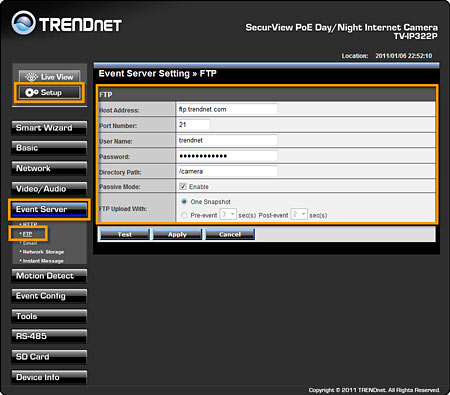
Task: Select the One Snapshot radio option
Action: pyautogui.click(x=184, y=202)
